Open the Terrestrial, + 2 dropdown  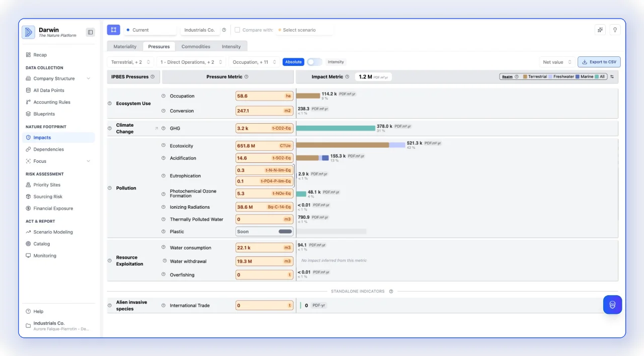tap(130, 61)
